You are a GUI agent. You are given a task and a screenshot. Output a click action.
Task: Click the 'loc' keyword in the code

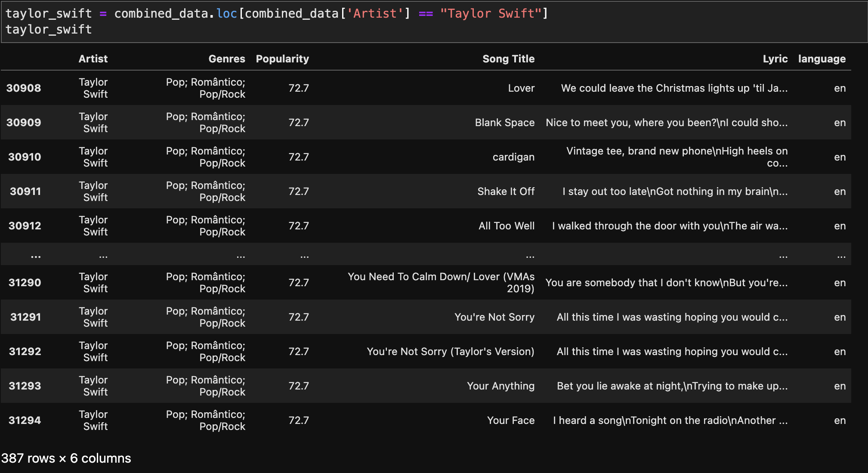[227, 13]
